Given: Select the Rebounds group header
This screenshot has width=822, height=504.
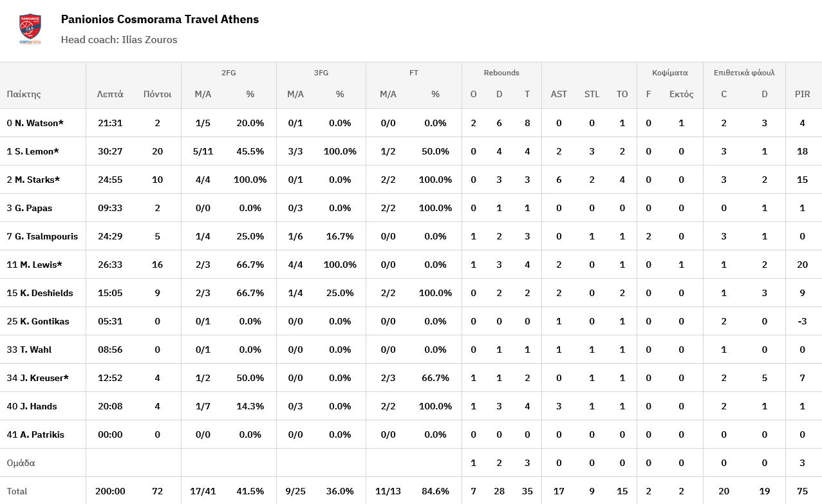Looking at the screenshot, I should (x=501, y=73).
